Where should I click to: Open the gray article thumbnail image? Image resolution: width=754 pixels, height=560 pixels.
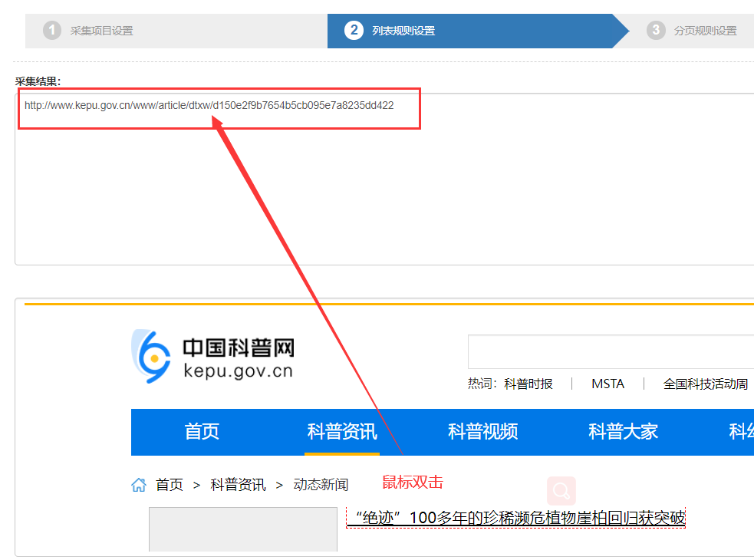click(242, 529)
